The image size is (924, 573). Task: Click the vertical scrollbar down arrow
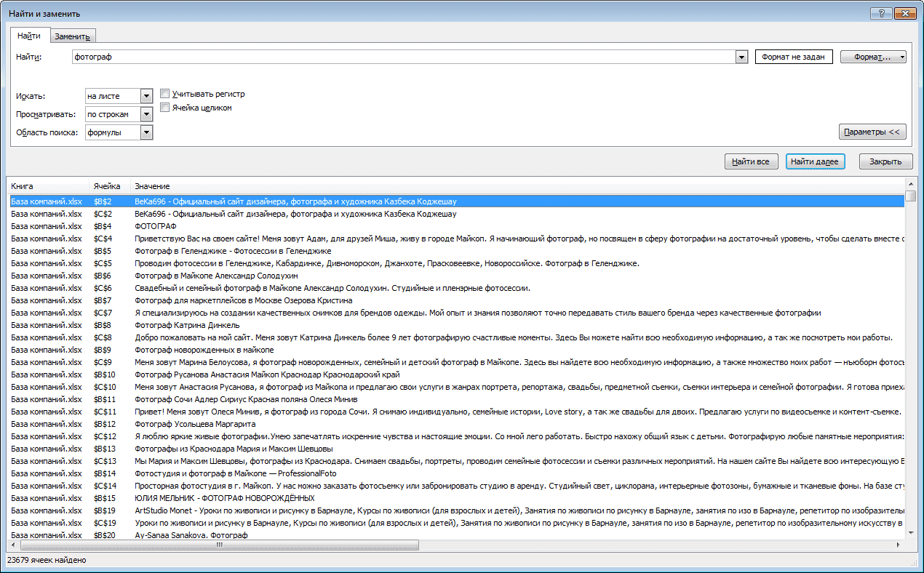point(910,534)
